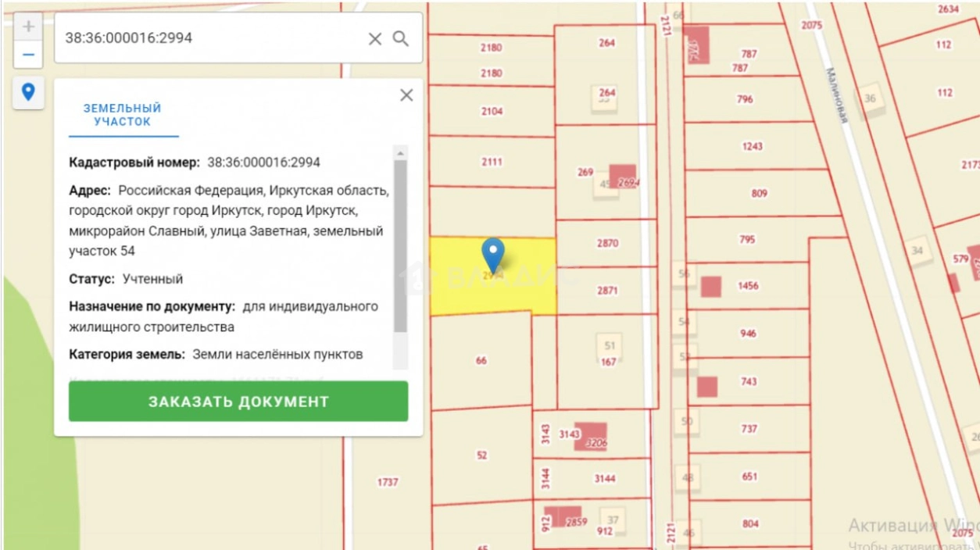Click parcel 1737 on the map
The image size is (980, 550).
point(388,482)
